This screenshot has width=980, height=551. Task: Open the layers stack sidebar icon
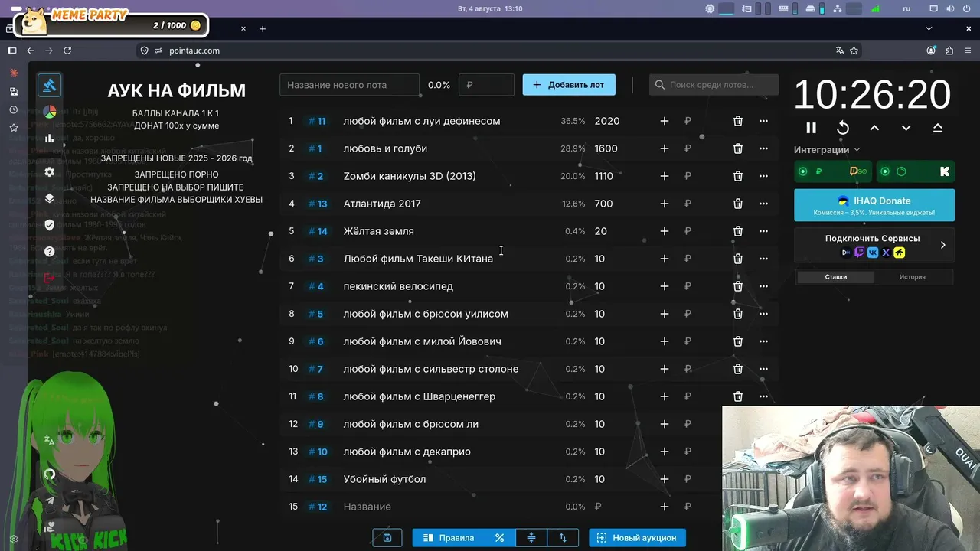tap(50, 198)
